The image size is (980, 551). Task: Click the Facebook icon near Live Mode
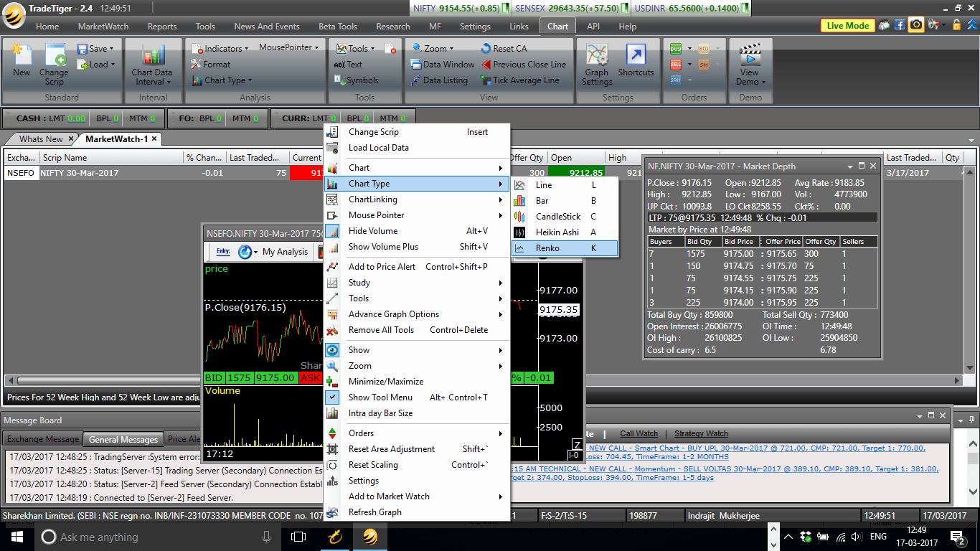[898, 25]
